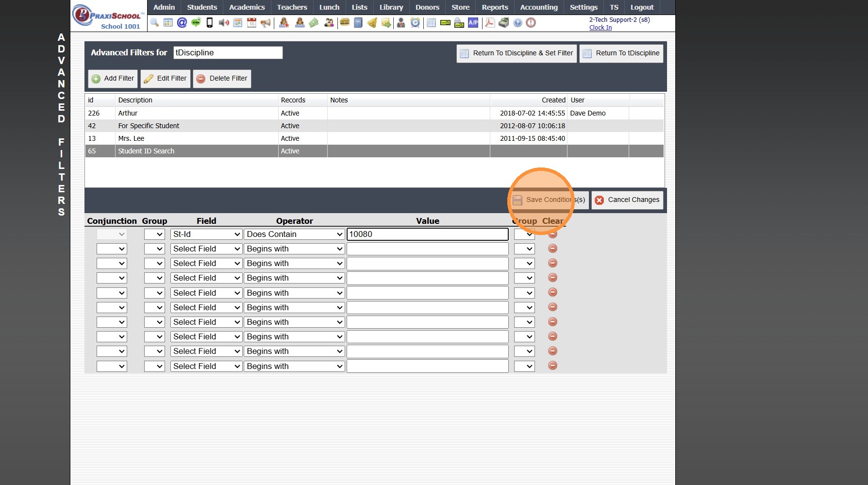868x485 pixels.
Task: Open the second row's Conjunction dropdown
Action: point(112,249)
